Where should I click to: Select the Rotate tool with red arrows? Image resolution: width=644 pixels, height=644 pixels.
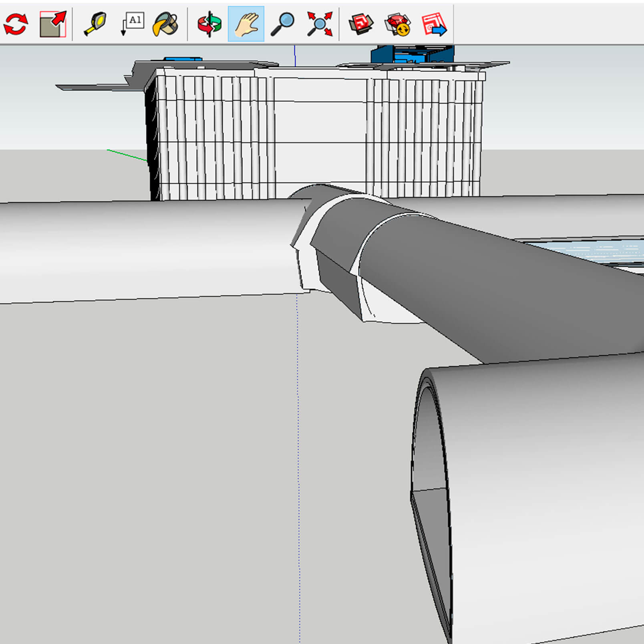16,24
